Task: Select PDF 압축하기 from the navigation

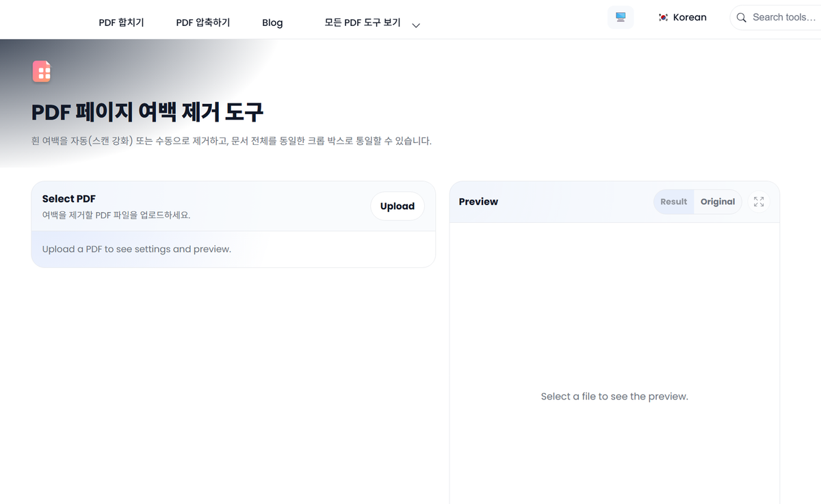Action: tap(203, 22)
